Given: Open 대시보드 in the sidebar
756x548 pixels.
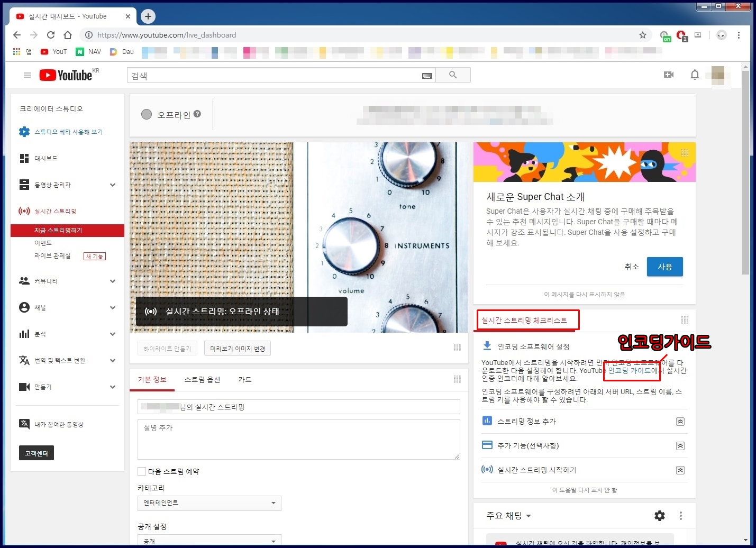Looking at the screenshot, I should click(x=45, y=158).
